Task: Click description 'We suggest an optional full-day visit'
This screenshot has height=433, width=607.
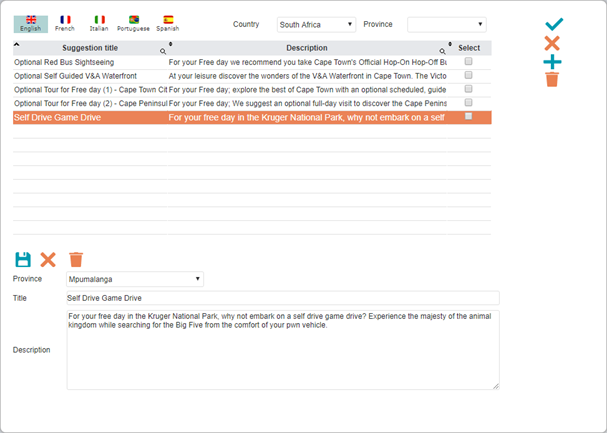Action: (307, 104)
